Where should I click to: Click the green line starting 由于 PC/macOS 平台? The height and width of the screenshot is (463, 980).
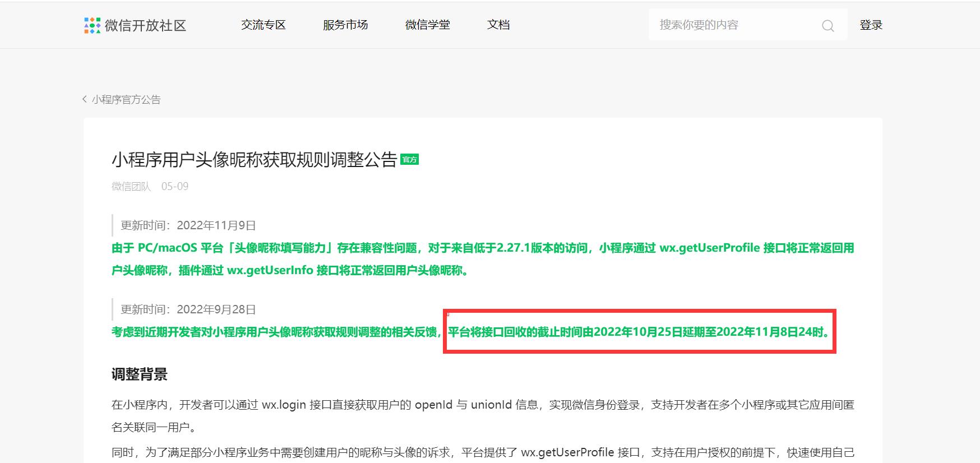coord(483,248)
